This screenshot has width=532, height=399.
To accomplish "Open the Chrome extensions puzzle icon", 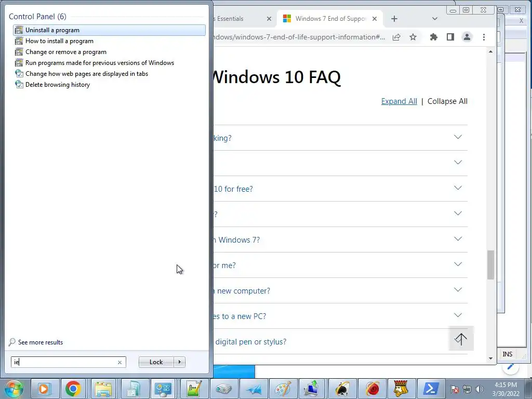I will [x=434, y=37].
